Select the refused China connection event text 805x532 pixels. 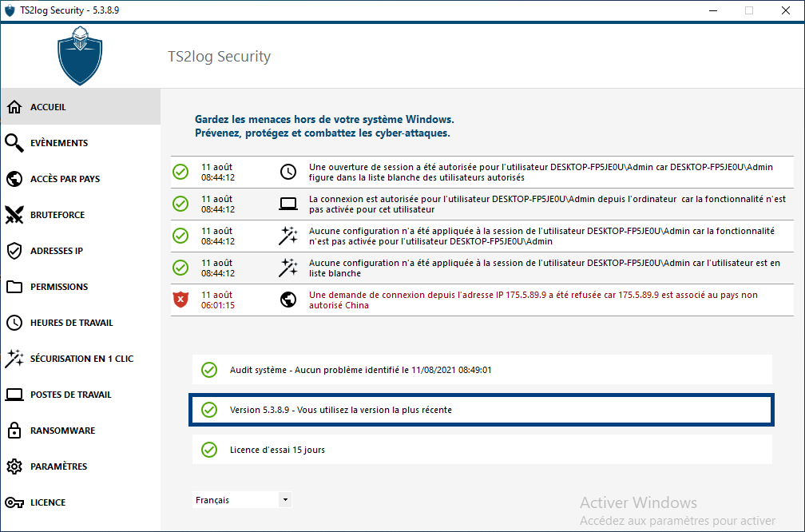click(533, 300)
